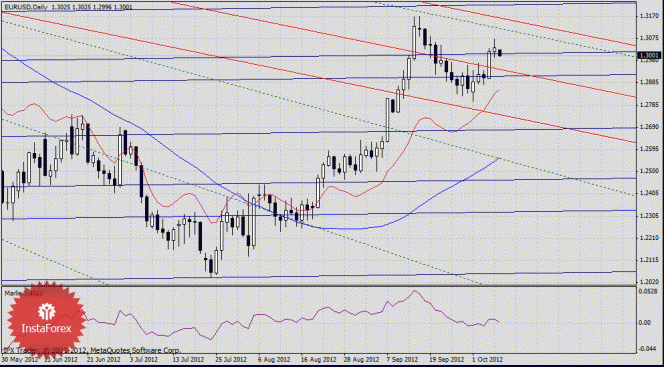Click the 0.00 indicator scale value
The height and width of the screenshot is (367, 664).
(645, 323)
